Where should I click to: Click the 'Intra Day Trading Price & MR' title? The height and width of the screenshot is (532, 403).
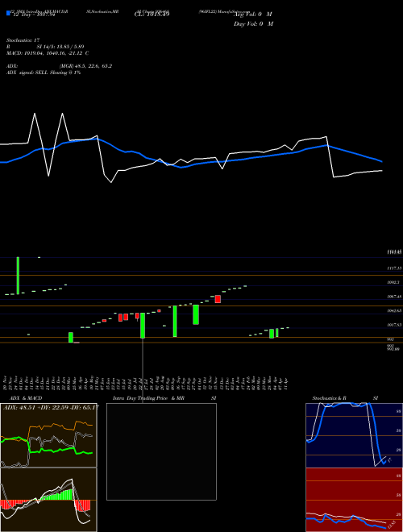click(148, 398)
